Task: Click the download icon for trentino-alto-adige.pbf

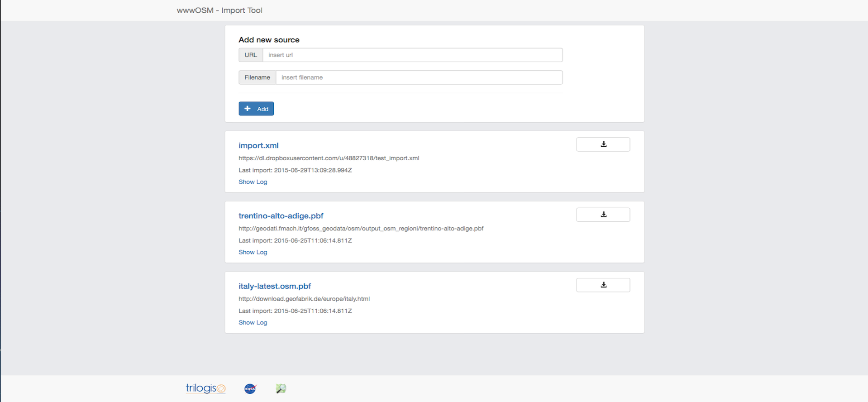Action: [603, 215]
